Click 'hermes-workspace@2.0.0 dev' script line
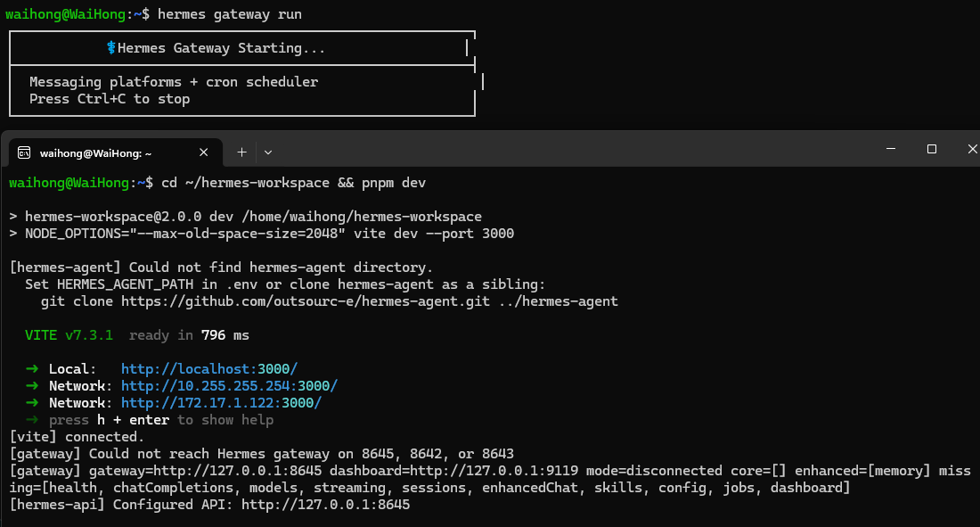The width and height of the screenshot is (980, 527). 246,216
